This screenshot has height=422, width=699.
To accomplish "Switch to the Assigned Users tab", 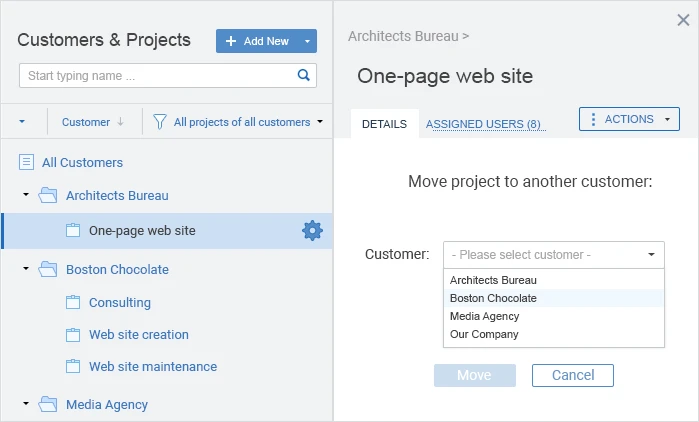I will click(x=483, y=124).
